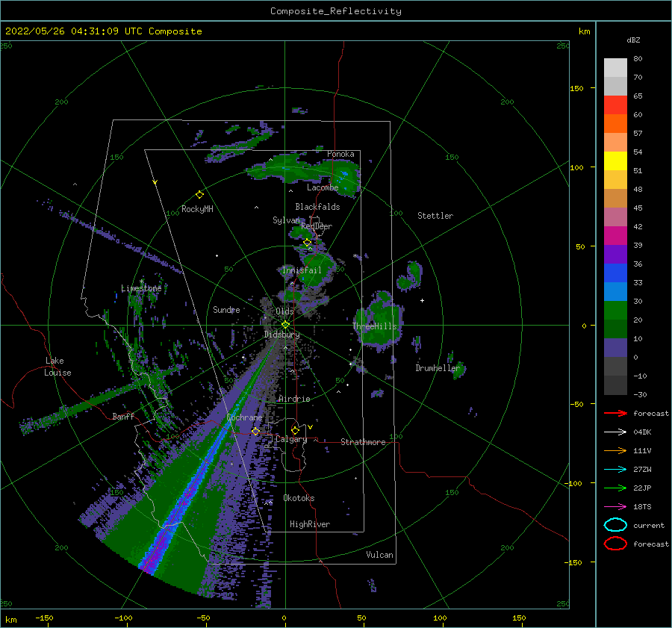Click the yellow diamond marker near RockyMH
This screenshot has width=672, height=628.
[x=199, y=195]
